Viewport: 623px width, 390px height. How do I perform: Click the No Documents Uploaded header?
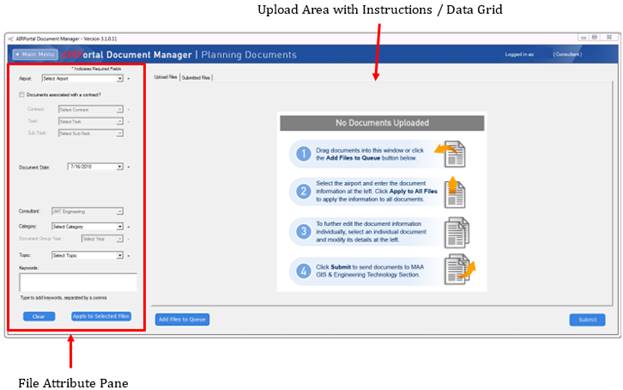click(x=382, y=123)
